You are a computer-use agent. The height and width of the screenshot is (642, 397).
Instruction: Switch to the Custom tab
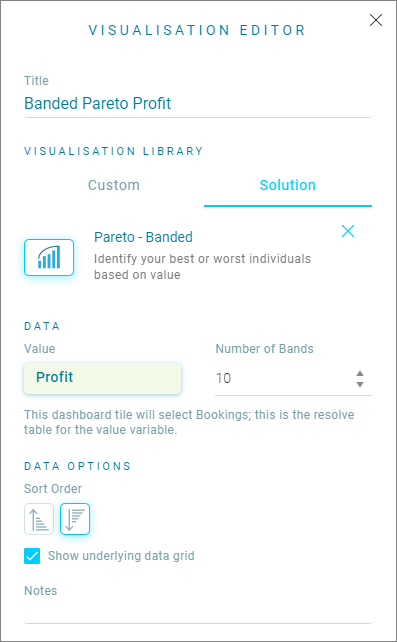(114, 185)
